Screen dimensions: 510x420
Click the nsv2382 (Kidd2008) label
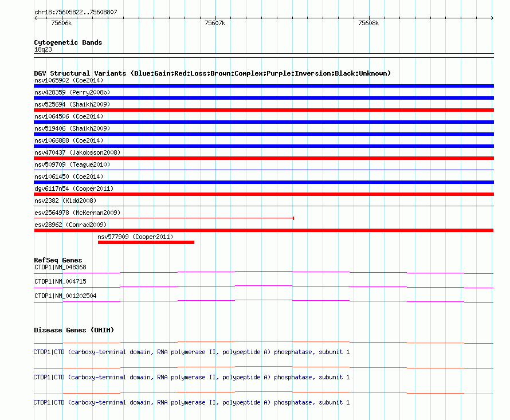click(65, 201)
